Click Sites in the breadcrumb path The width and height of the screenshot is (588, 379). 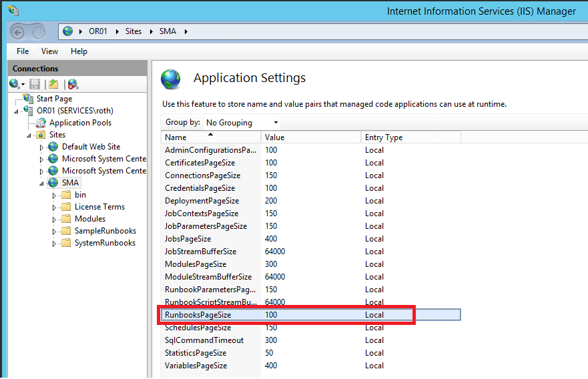pyautogui.click(x=133, y=31)
